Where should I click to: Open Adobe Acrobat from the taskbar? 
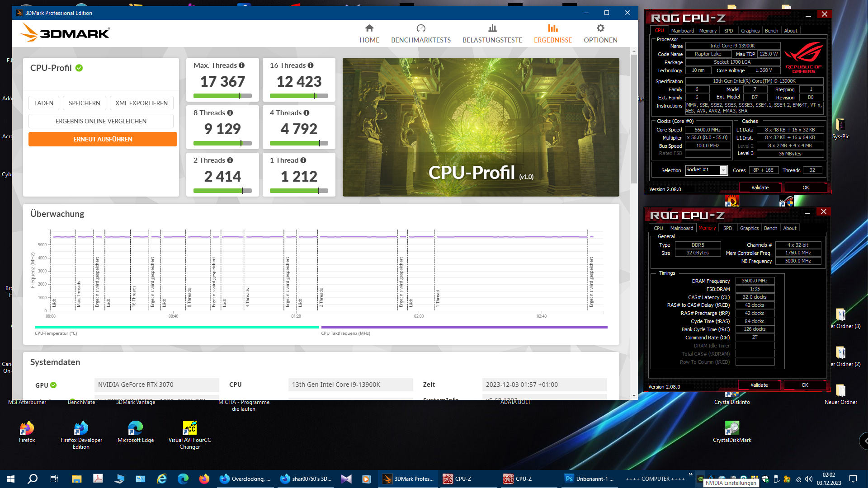click(x=98, y=479)
